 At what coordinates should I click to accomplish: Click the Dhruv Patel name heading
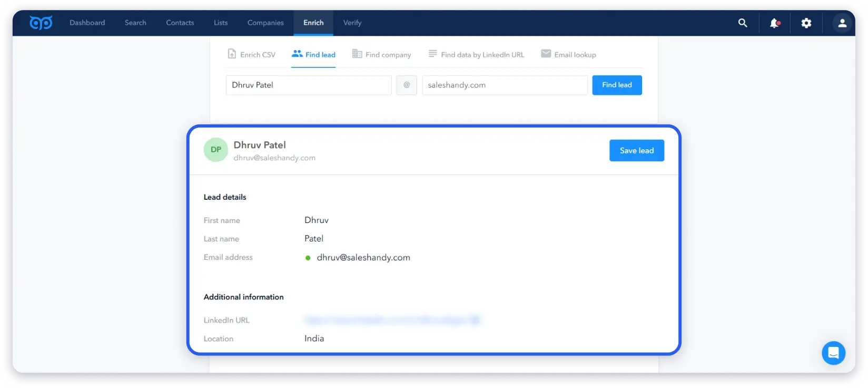(x=260, y=145)
